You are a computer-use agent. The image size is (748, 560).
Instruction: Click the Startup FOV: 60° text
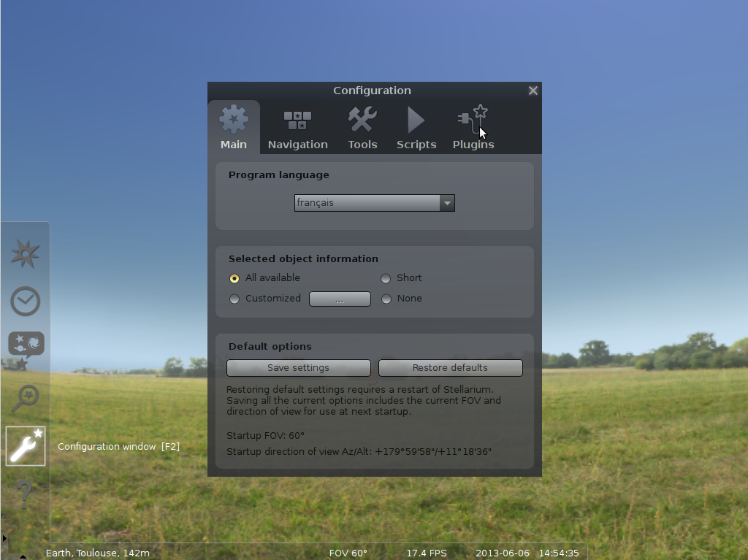265,435
